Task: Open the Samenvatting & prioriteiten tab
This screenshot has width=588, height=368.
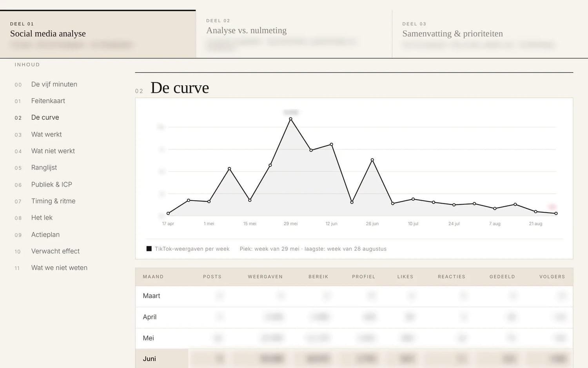Action: tap(490, 34)
